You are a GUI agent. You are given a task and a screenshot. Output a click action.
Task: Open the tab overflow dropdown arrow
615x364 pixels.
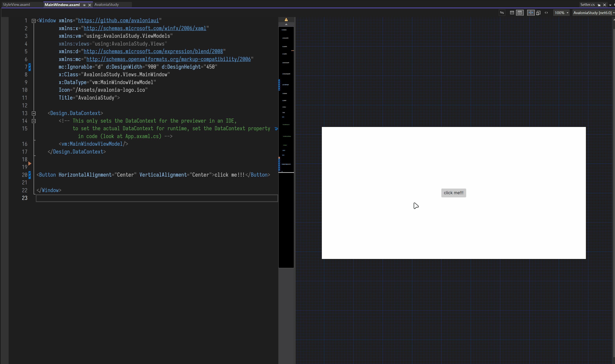pyautogui.click(x=610, y=5)
